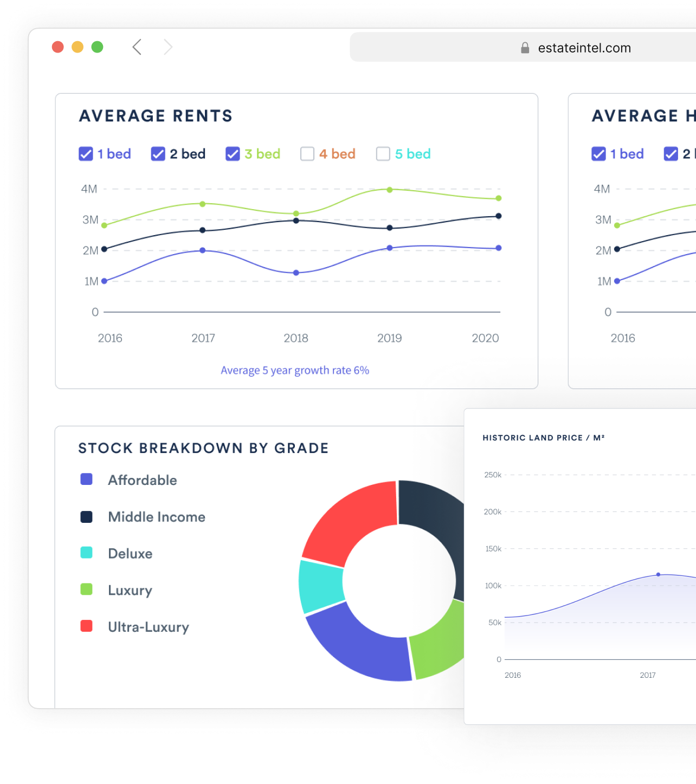Image resolution: width=696 pixels, height=784 pixels.
Task: Click the 1 bed 2018 data point
Action: (296, 273)
